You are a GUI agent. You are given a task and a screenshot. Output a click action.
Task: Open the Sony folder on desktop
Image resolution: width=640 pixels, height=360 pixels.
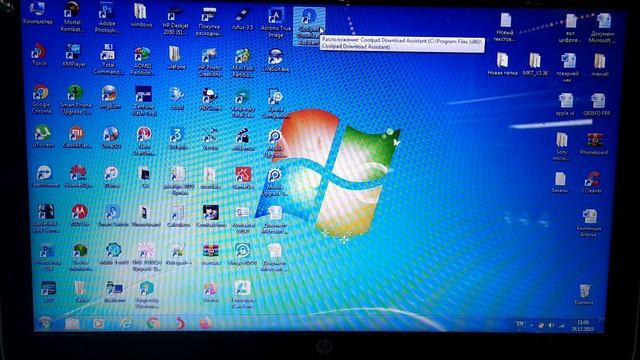click(x=561, y=145)
